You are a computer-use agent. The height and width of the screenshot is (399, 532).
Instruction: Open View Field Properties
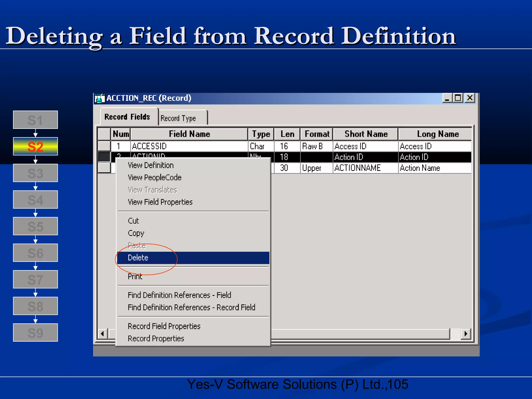click(193, 202)
